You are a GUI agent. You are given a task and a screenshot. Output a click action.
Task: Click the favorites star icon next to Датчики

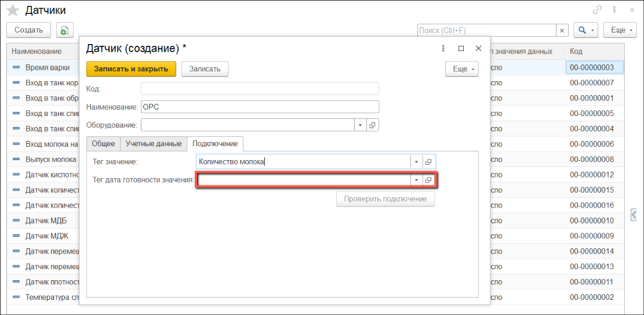13,10
